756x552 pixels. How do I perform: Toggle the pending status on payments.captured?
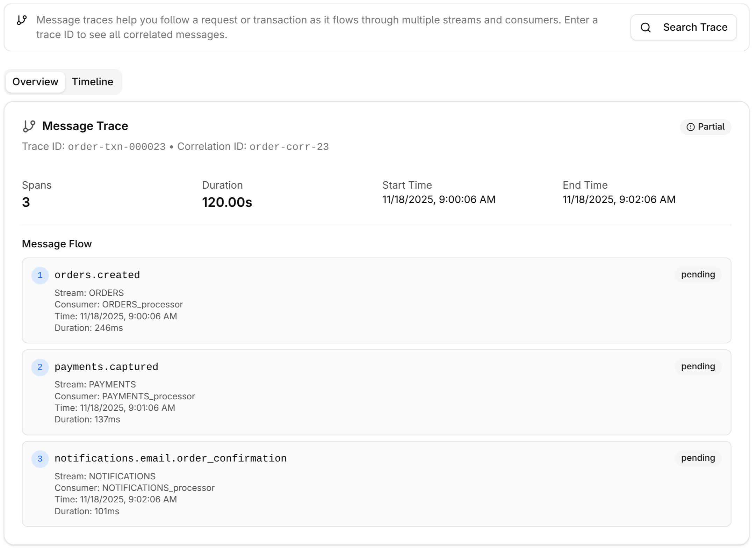click(x=698, y=366)
